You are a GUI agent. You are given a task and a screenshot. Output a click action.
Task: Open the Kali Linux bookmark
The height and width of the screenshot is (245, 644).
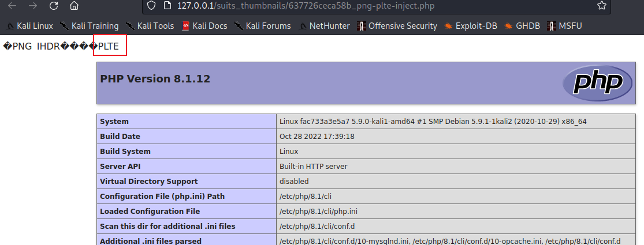pos(30,26)
